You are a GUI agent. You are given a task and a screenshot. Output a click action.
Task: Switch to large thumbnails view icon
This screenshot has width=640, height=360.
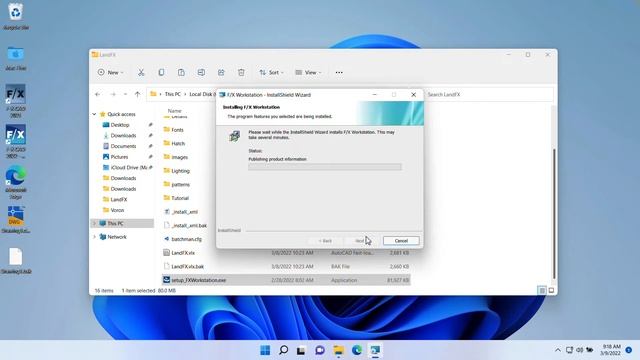[551, 290]
